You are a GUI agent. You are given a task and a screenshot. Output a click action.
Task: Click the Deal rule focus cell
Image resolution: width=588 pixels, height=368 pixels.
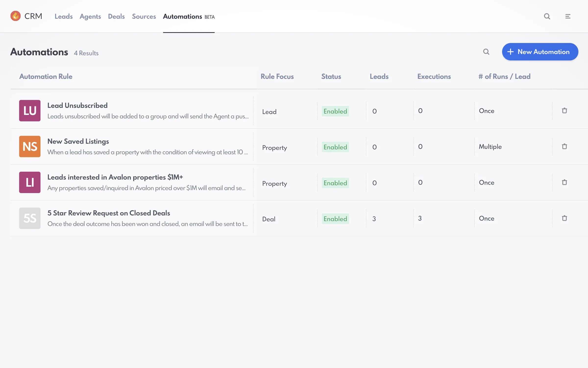pyautogui.click(x=269, y=219)
